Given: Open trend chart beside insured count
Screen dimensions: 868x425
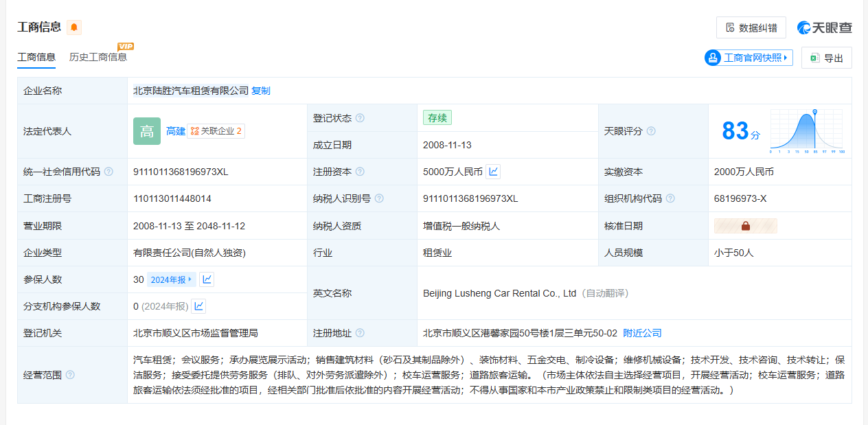Looking at the screenshot, I should tap(206, 279).
